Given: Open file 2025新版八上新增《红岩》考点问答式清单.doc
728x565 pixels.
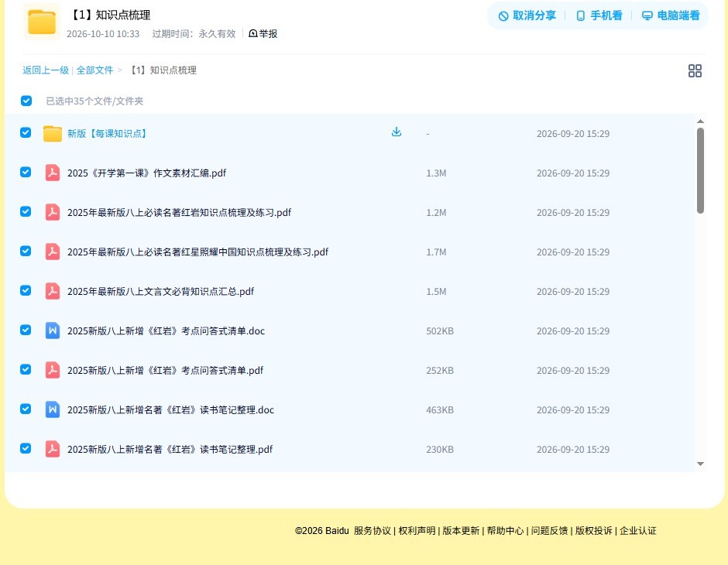Looking at the screenshot, I should click(167, 330).
